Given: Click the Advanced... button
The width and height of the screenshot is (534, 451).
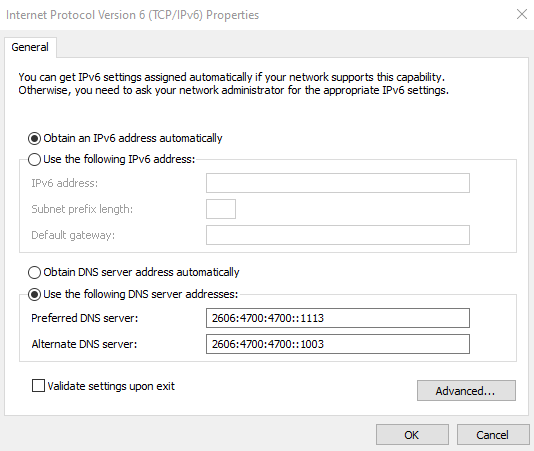Looking at the screenshot, I should click(466, 390).
